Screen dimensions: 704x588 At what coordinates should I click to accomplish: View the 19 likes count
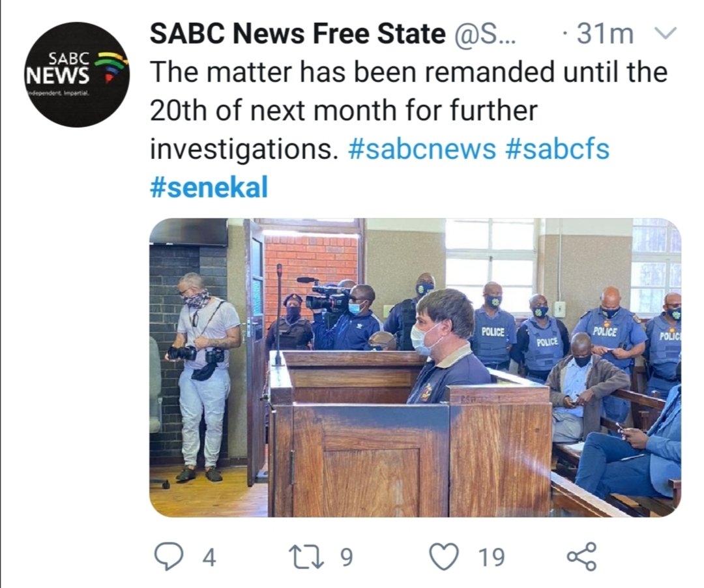[491, 557]
